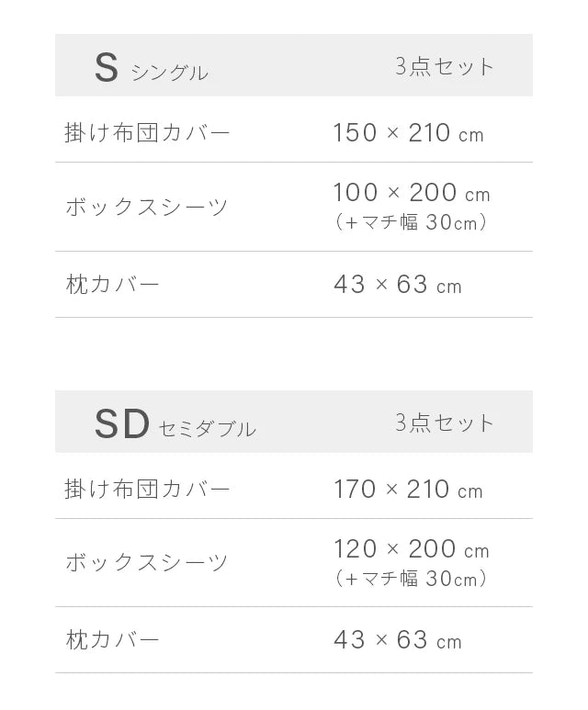588x710 pixels.
Task: Click the マチ幅 30cm note under semi-double
Action: (411, 579)
